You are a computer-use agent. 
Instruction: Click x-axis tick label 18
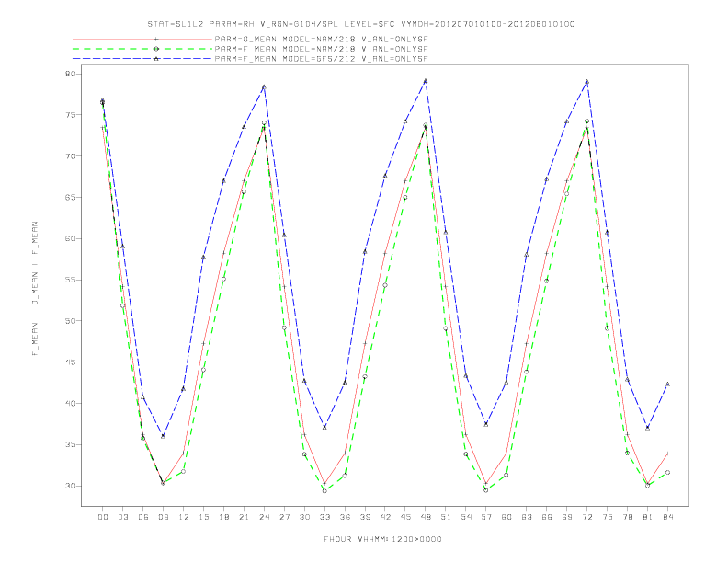pyautogui.click(x=223, y=517)
